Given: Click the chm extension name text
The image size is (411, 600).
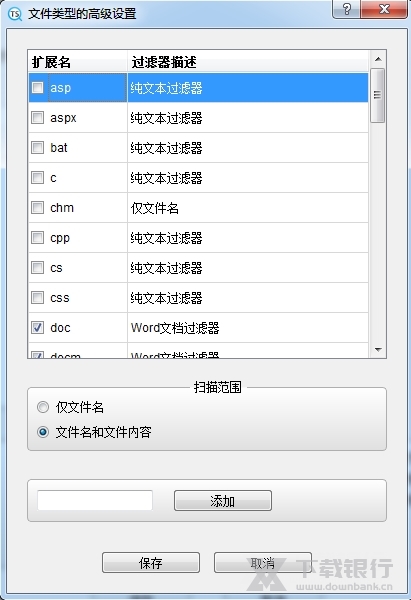Looking at the screenshot, I should [x=62, y=208].
